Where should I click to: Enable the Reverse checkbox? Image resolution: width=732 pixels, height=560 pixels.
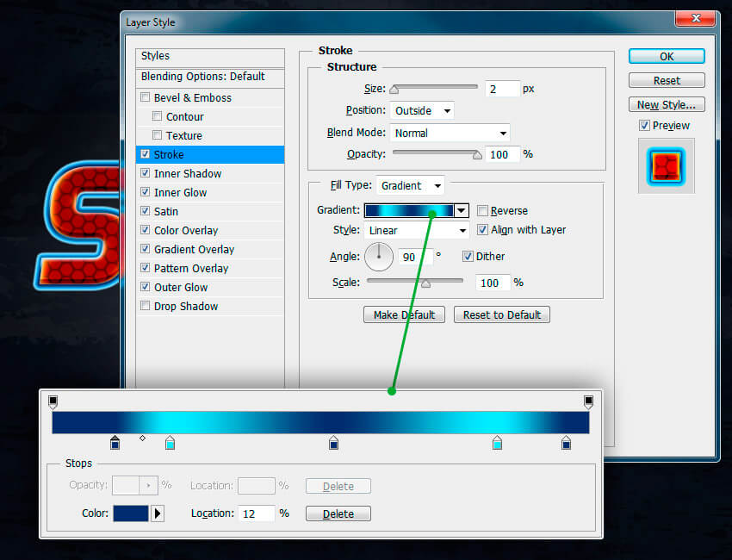click(x=483, y=211)
